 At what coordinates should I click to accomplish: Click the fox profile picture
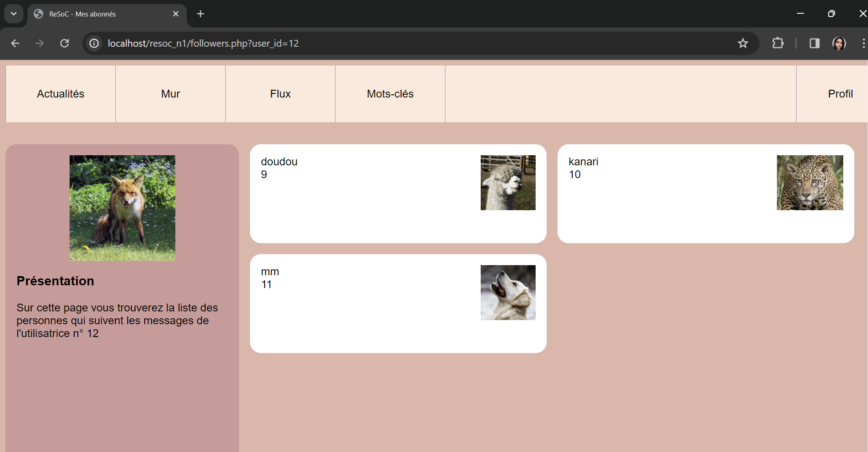click(122, 208)
